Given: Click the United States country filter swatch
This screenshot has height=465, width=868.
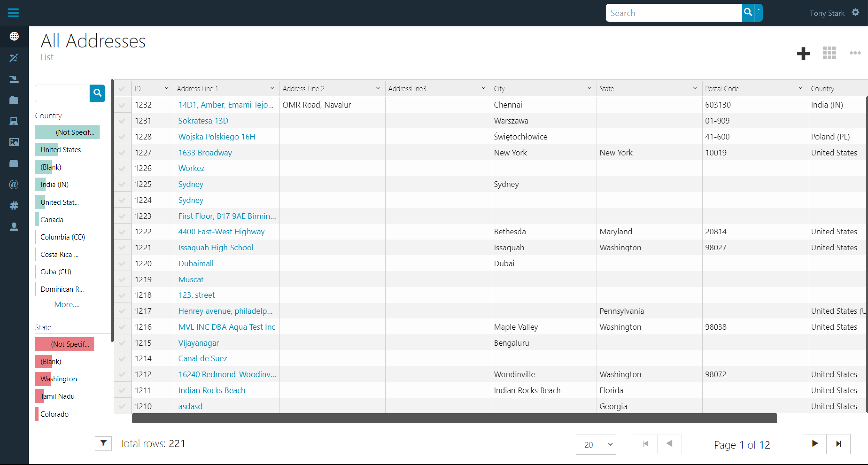Looking at the screenshot, I should (61, 149).
